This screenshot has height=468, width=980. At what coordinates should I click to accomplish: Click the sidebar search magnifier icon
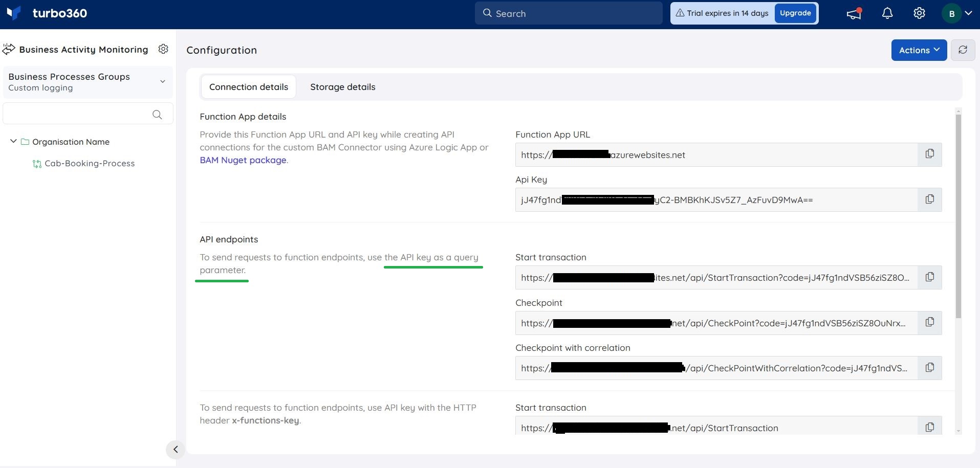coord(157,114)
